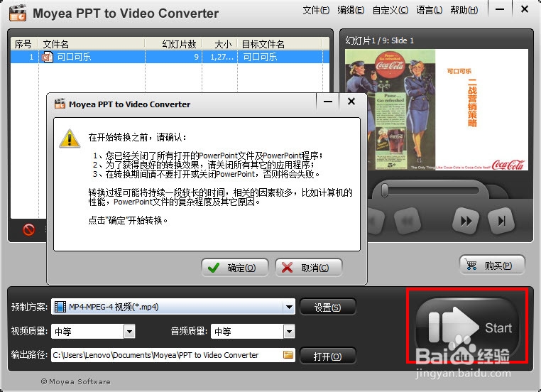The height and width of the screenshot is (392, 541).
Task: Click the fast-forward preview button
Action: (x=466, y=221)
